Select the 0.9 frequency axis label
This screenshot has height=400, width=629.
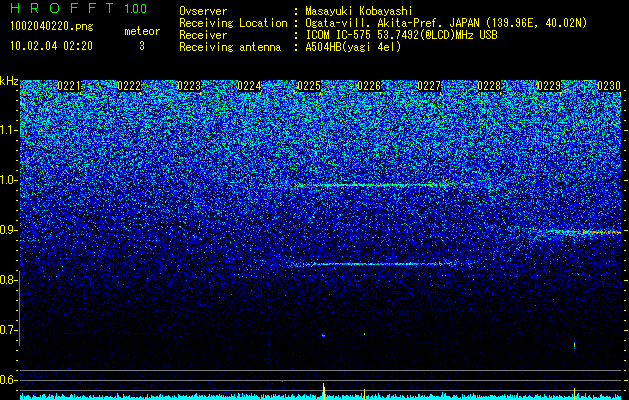pyautogui.click(x=6, y=230)
